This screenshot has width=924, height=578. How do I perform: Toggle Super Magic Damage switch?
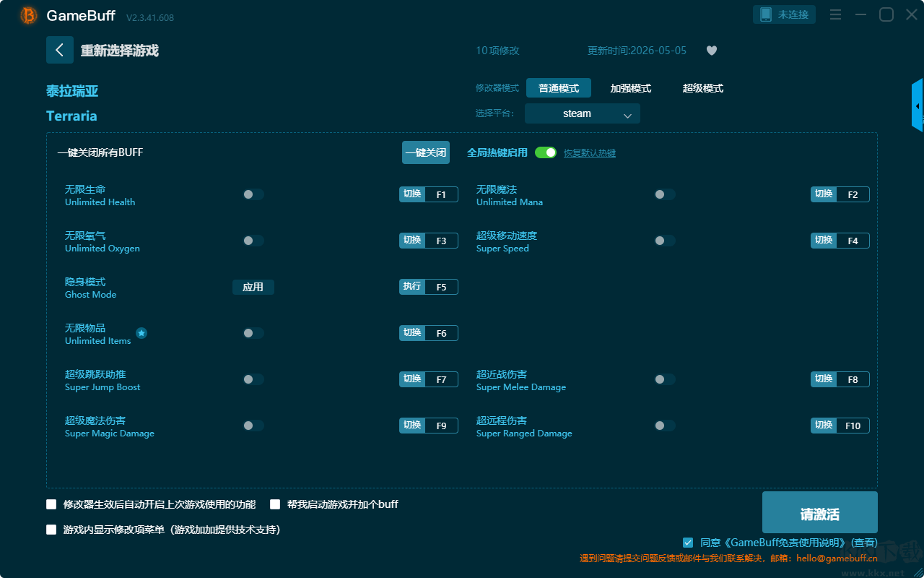253,426
